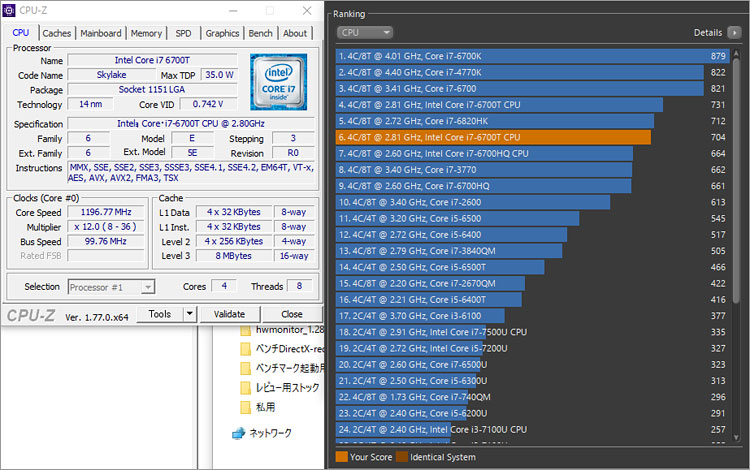Click the Multiplier value x 12.0 (8 - 36)
The image size is (750, 470).
106,227
